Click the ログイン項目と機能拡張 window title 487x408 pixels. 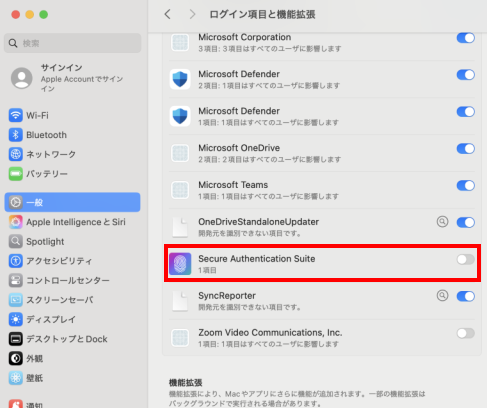click(x=262, y=14)
